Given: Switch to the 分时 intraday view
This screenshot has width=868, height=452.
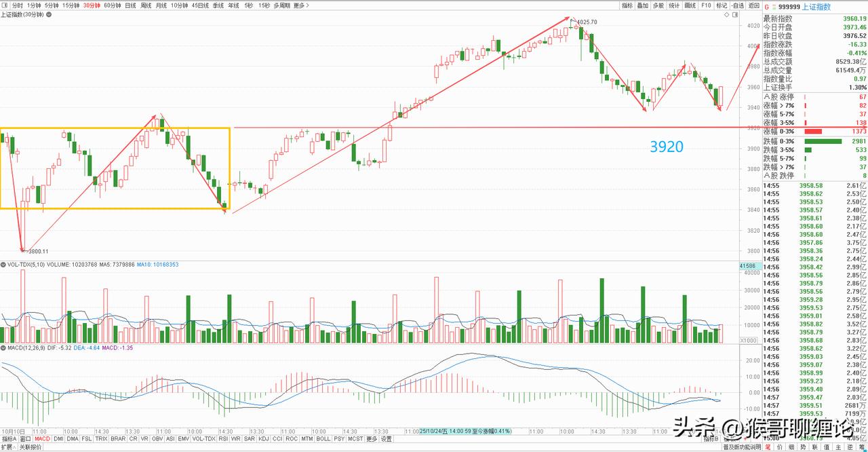Looking at the screenshot, I should 18,5.
